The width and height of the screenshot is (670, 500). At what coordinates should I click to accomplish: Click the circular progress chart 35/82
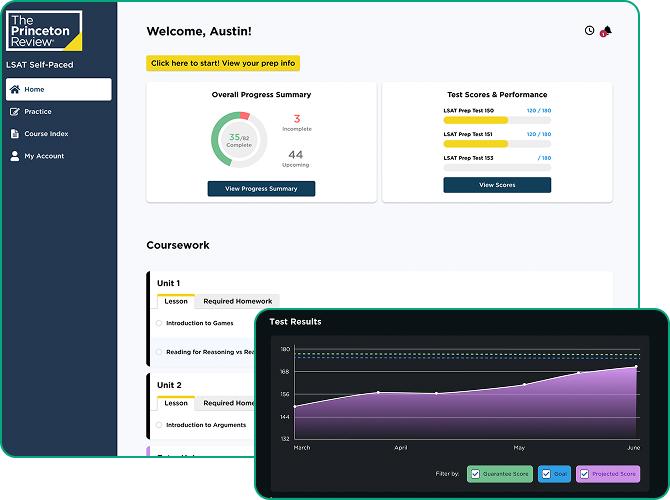[x=239, y=140]
